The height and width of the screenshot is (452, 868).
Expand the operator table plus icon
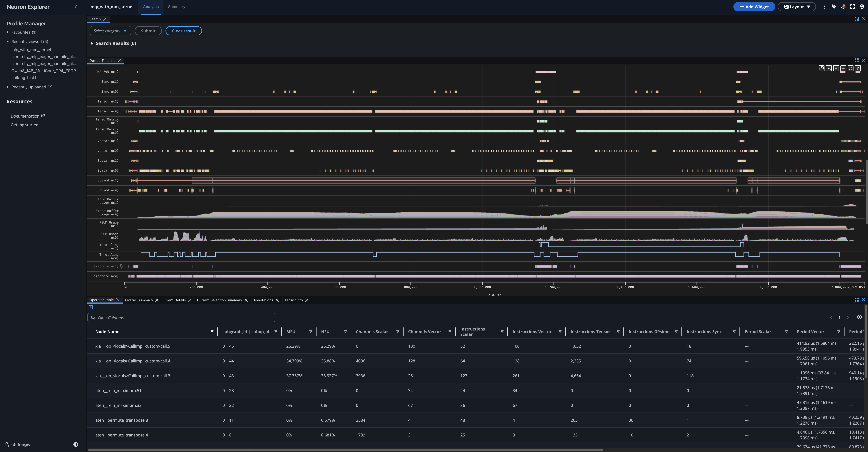pos(91,307)
